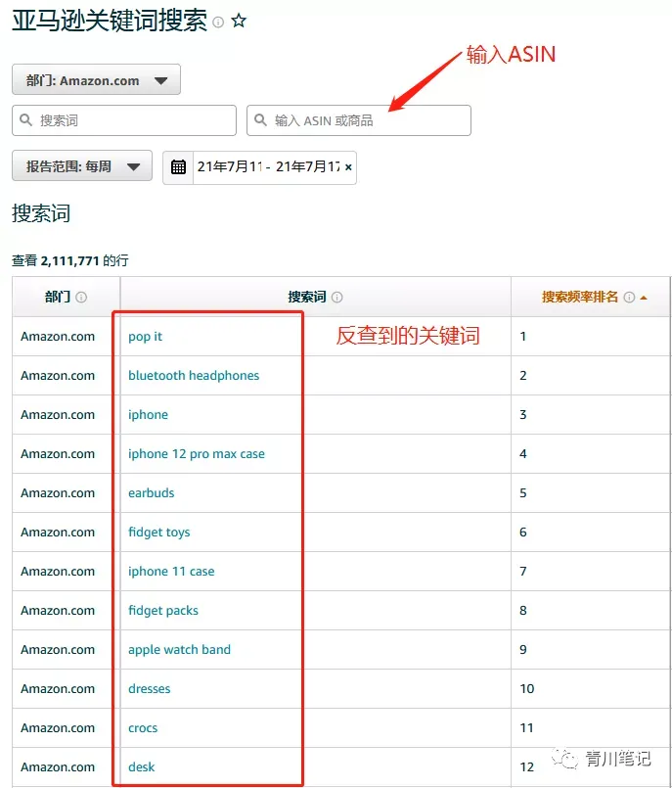Open the 部门: Amazon.com dropdown

(x=96, y=79)
